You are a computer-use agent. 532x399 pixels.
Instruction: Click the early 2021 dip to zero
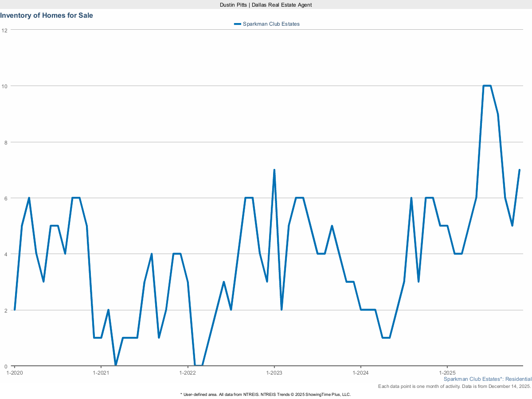point(116,365)
